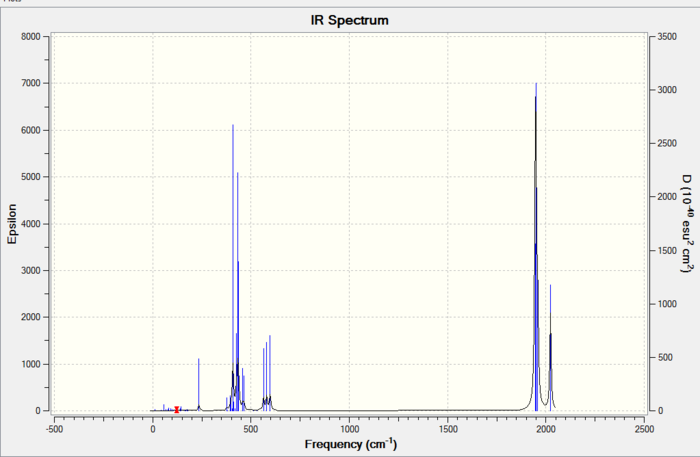
Task: Click the 3000 tick label on the right D axis
Action: [667, 90]
